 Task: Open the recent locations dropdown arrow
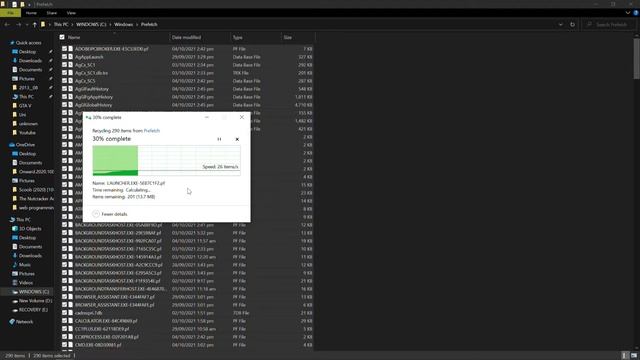pyautogui.click(x=27, y=24)
